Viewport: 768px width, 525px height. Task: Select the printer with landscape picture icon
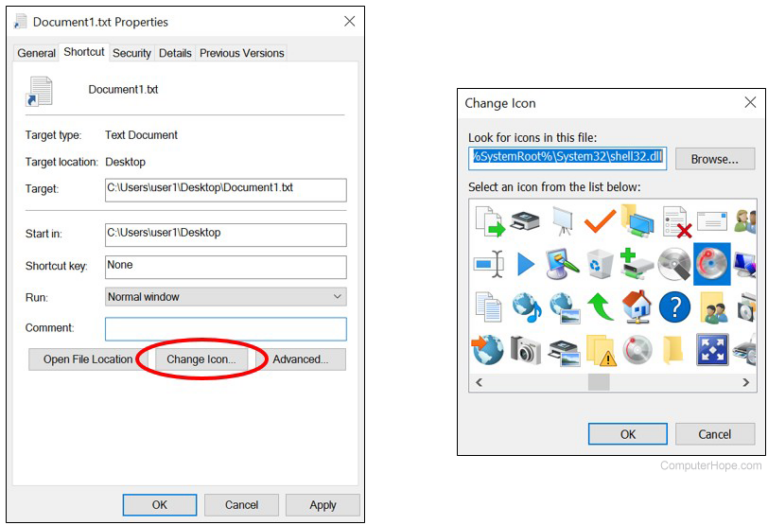(563, 353)
